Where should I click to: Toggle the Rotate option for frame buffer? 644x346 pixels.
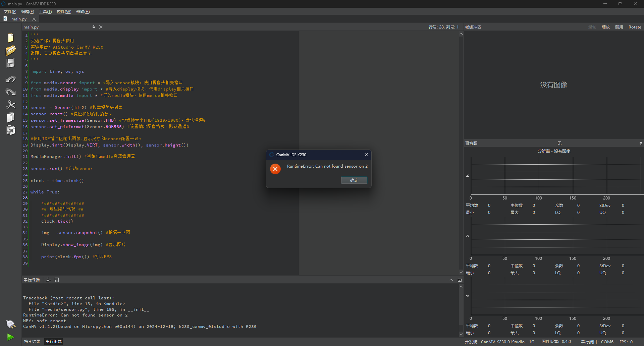coord(635,27)
